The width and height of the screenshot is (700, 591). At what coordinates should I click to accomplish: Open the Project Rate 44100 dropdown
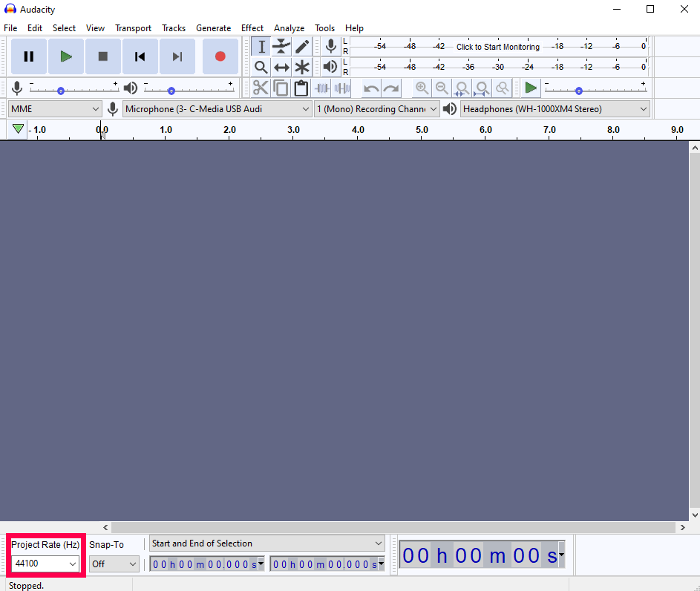45,564
